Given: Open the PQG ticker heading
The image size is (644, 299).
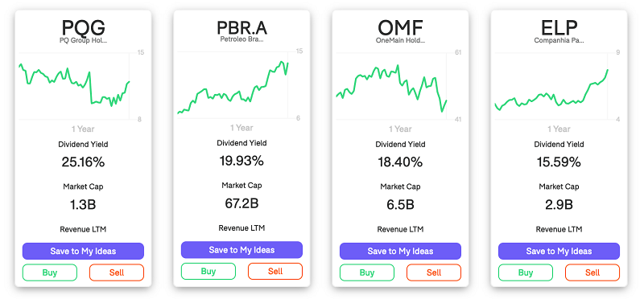Looking at the screenshot, I should 84,27.
